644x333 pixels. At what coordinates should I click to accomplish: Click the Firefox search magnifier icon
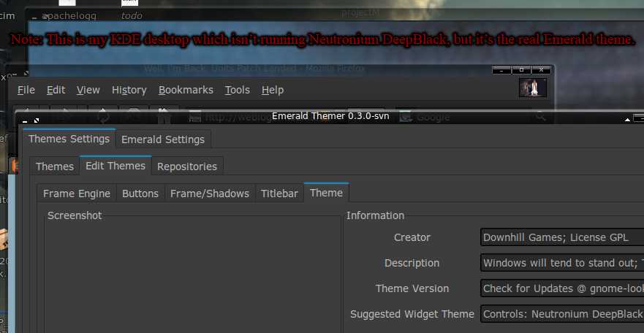tap(541, 116)
